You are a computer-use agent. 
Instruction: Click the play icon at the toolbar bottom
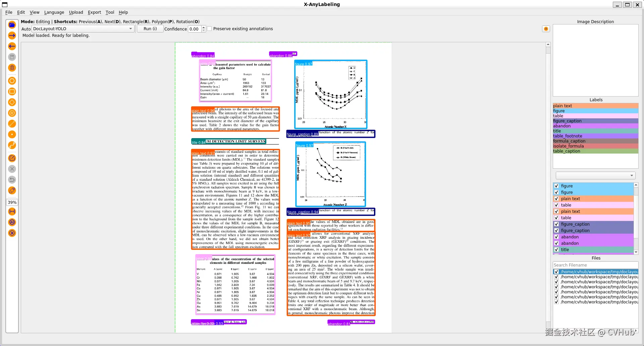[x=12, y=233]
